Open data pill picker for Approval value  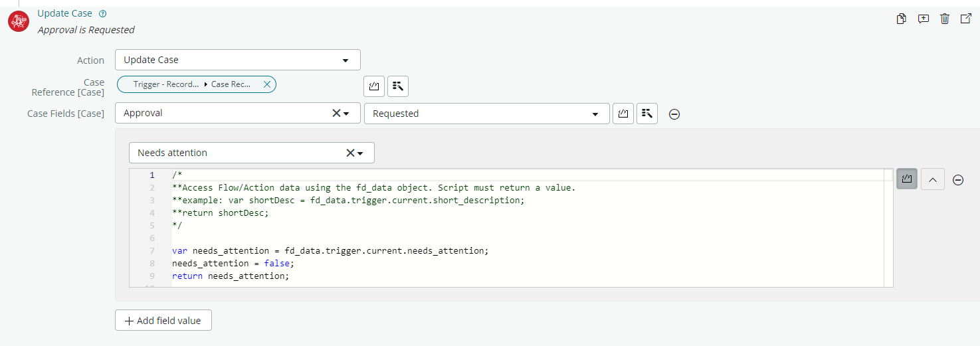(646, 114)
